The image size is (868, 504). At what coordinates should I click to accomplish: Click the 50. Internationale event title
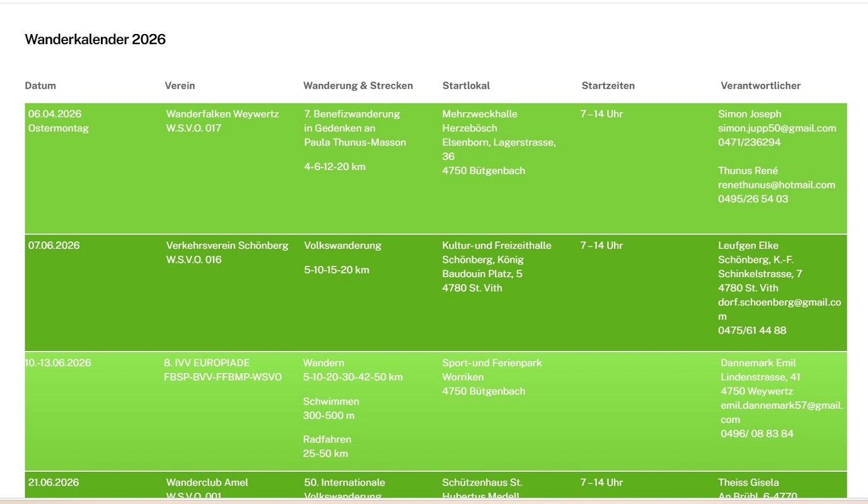[344, 483]
